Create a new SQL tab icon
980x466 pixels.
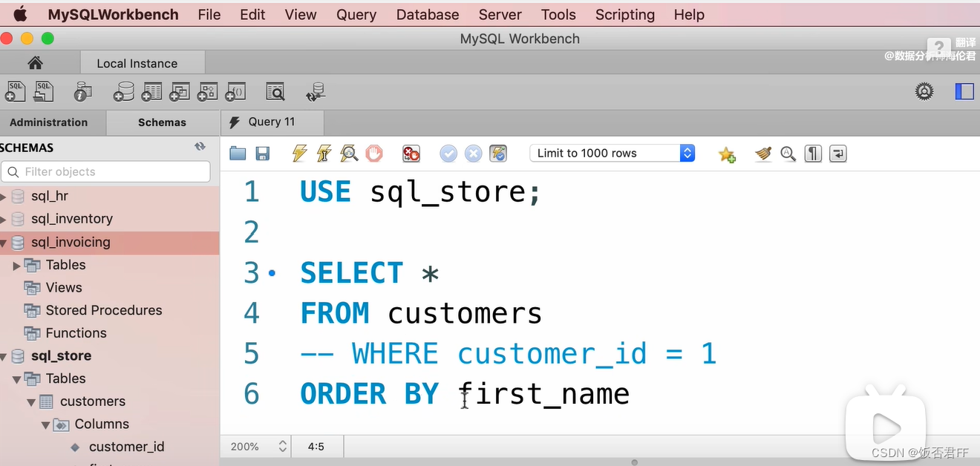tap(15, 91)
